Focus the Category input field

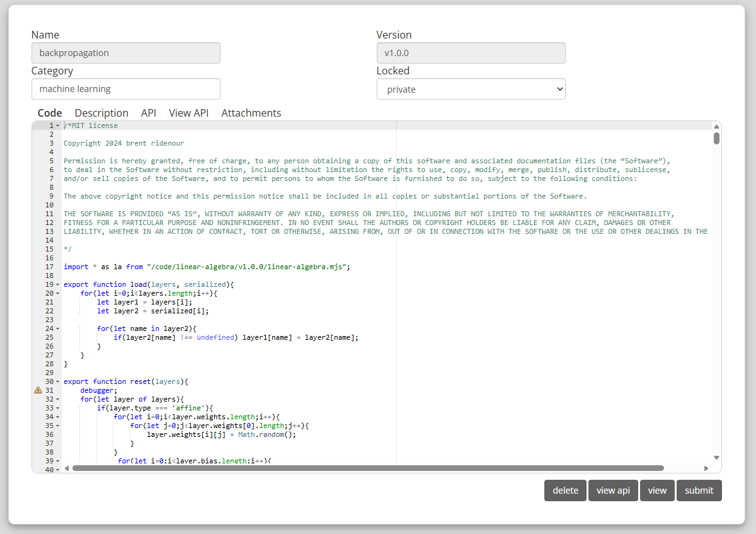(x=126, y=89)
